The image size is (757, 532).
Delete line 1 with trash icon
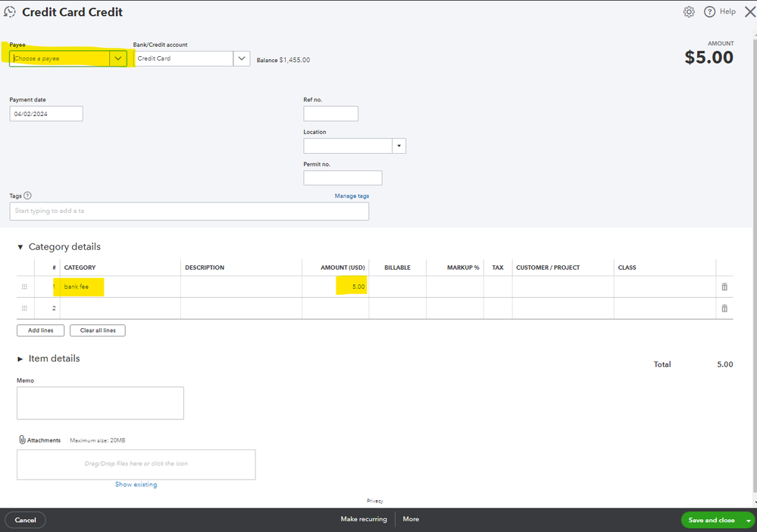[x=724, y=286]
